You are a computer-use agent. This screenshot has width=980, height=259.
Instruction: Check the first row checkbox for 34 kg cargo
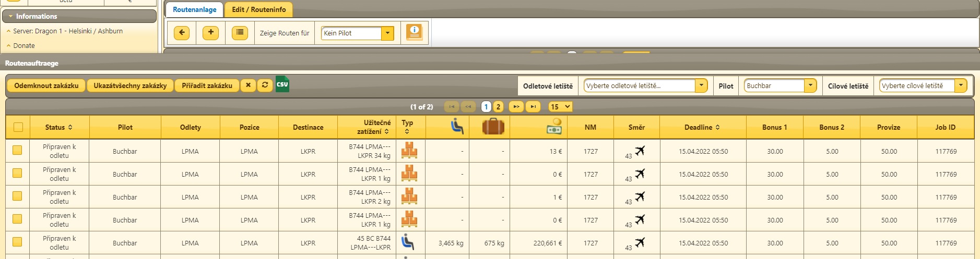coord(18,151)
